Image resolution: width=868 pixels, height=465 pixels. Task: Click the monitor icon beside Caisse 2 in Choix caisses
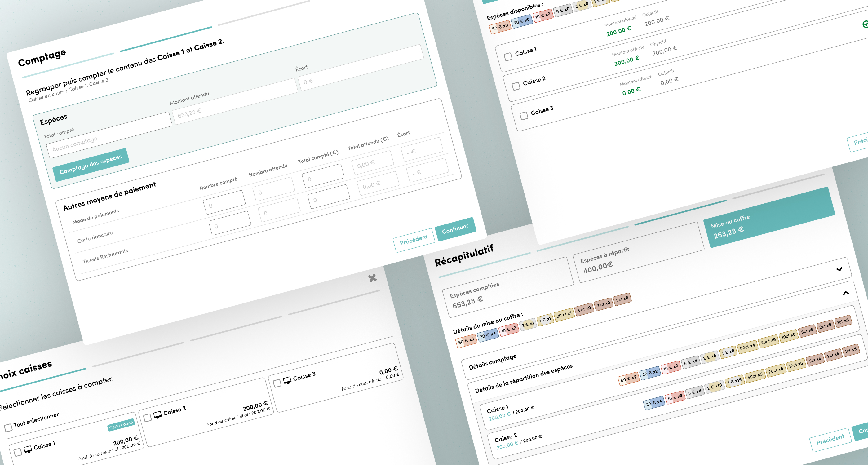pyautogui.click(x=157, y=415)
